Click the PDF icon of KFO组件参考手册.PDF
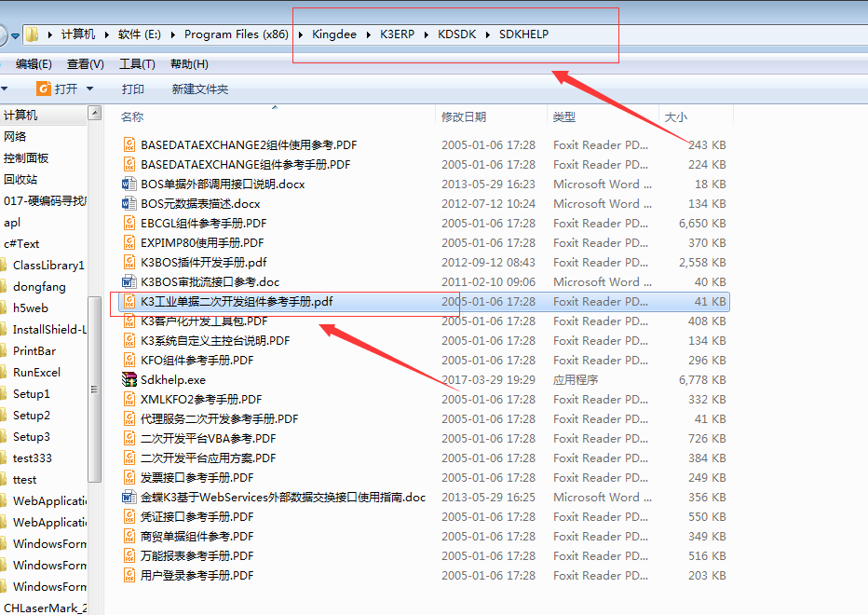 (129, 360)
